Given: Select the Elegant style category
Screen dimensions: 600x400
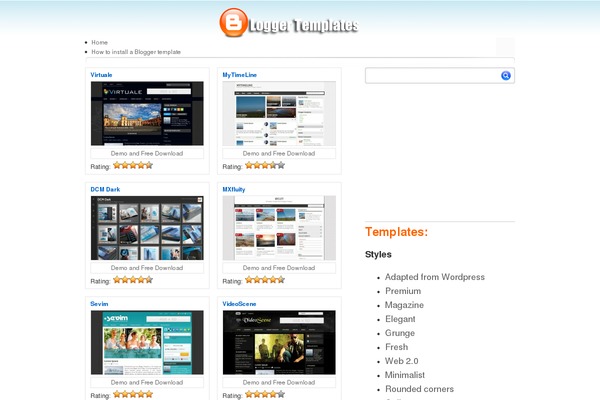Looking at the screenshot, I should click(400, 319).
